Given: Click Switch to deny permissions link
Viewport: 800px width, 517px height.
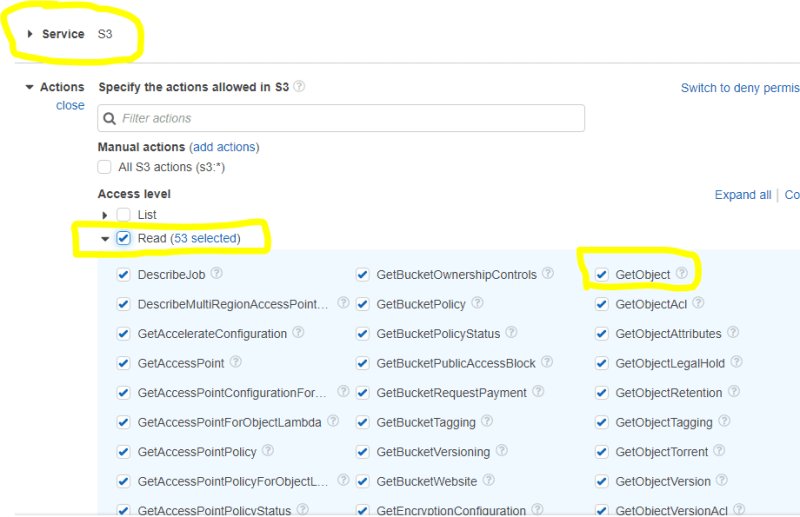Looking at the screenshot, I should (740, 88).
